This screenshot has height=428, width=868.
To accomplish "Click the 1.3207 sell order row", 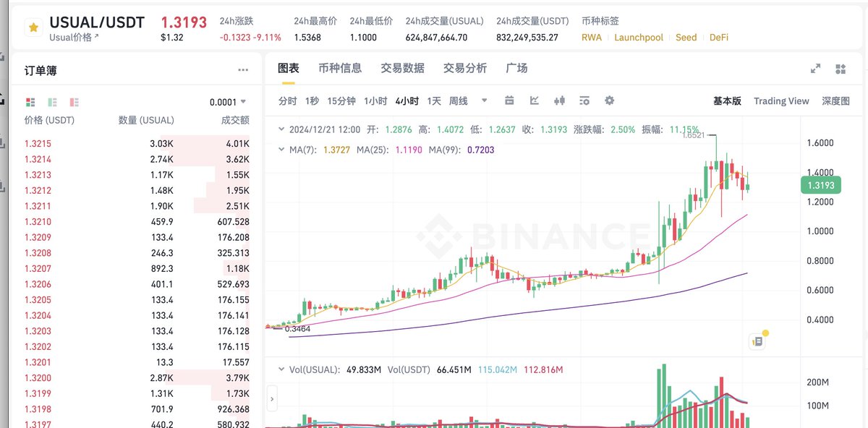I will (x=137, y=268).
